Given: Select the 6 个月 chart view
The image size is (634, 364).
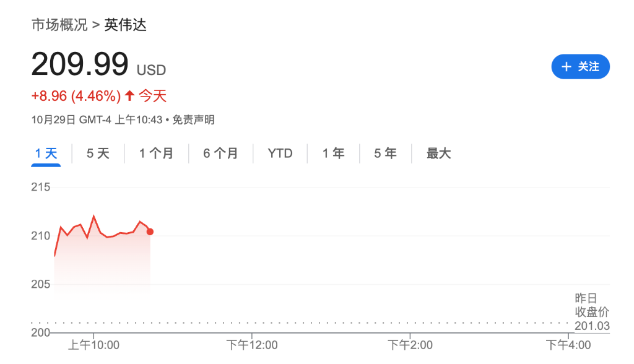Looking at the screenshot, I should pyautogui.click(x=220, y=153).
